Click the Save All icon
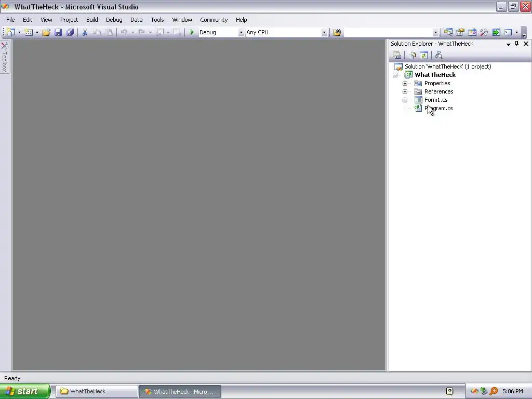The image size is (532, 399). 70,32
